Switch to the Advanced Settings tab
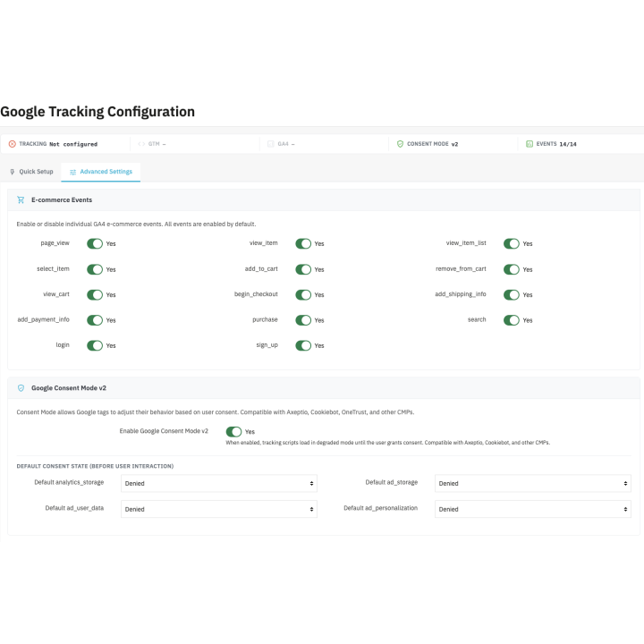The width and height of the screenshot is (644, 644). (101, 172)
